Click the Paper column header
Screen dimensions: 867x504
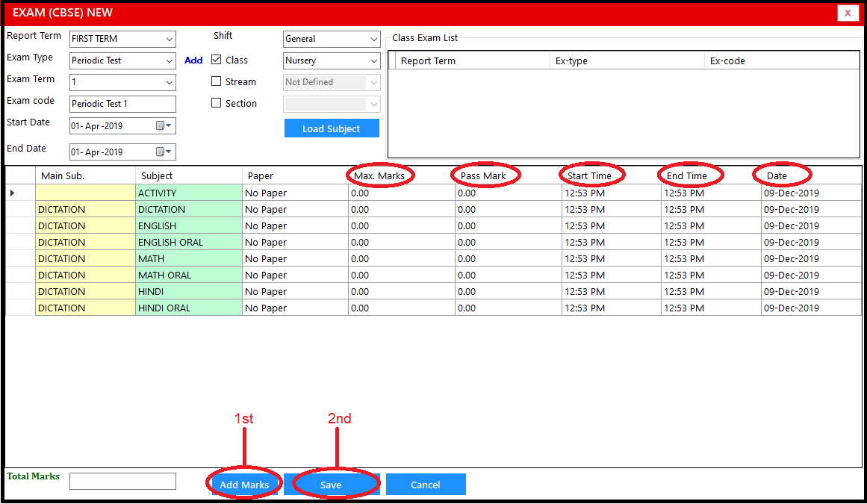click(x=295, y=175)
